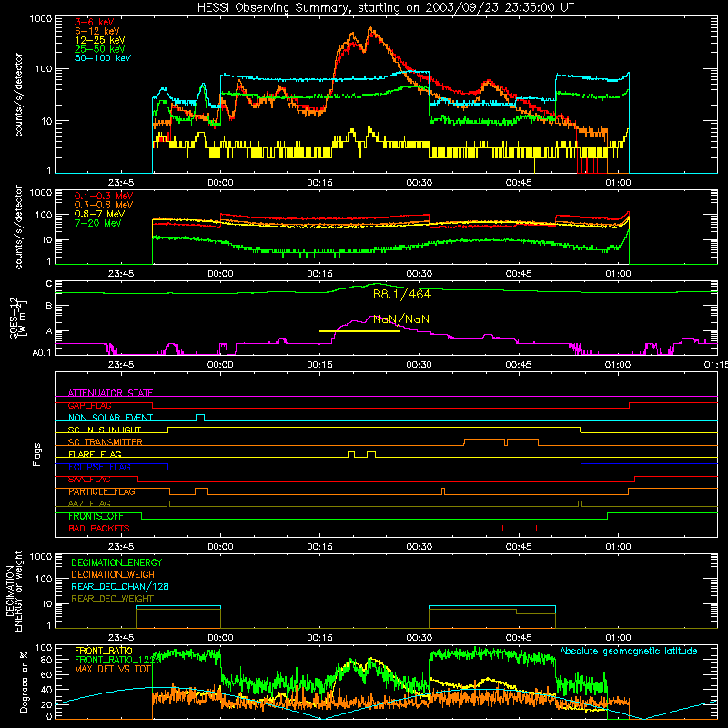Select the GAP_FLAG label

point(89,405)
